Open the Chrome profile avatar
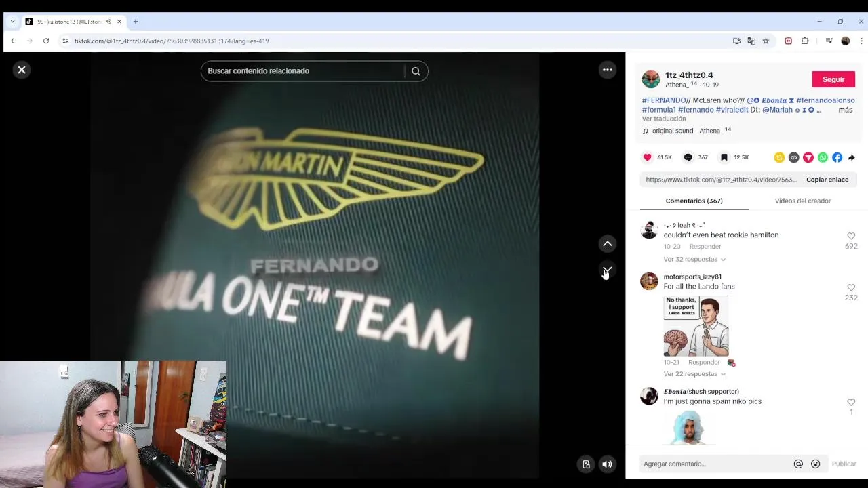 [845, 41]
